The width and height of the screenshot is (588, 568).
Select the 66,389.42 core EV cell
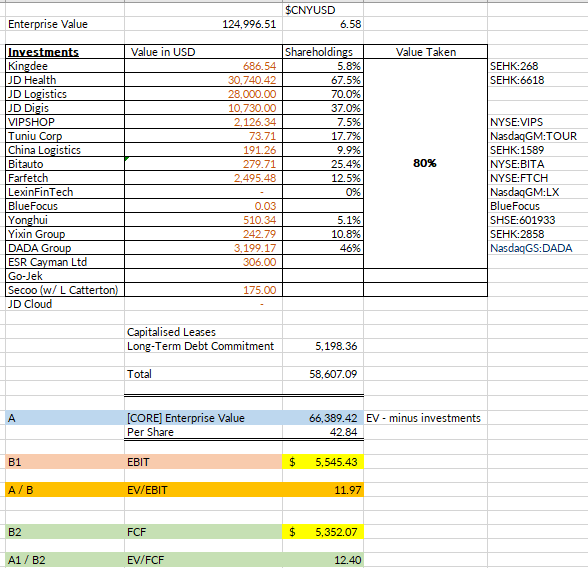(323, 418)
